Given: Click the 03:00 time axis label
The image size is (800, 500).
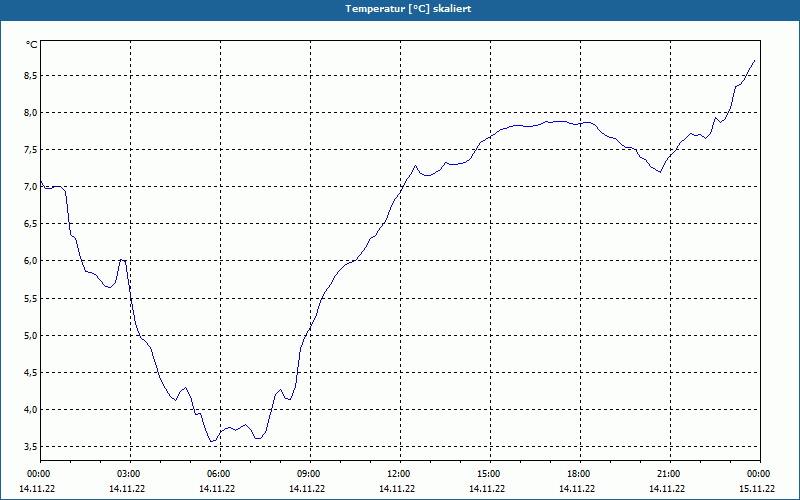Looking at the screenshot, I should tap(129, 474).
